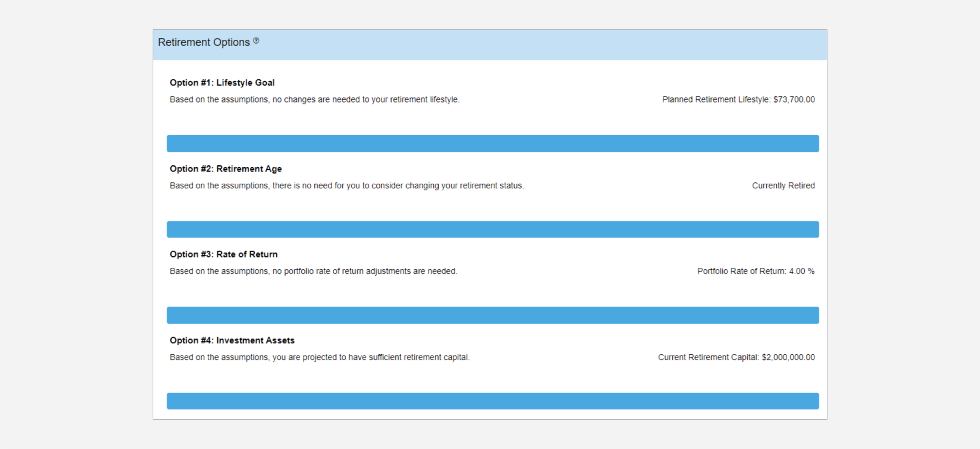Image resolution: width=980 pixels, height=449 pixels.
Task: Click empty header area right of help icon
Action: [536, 45]
